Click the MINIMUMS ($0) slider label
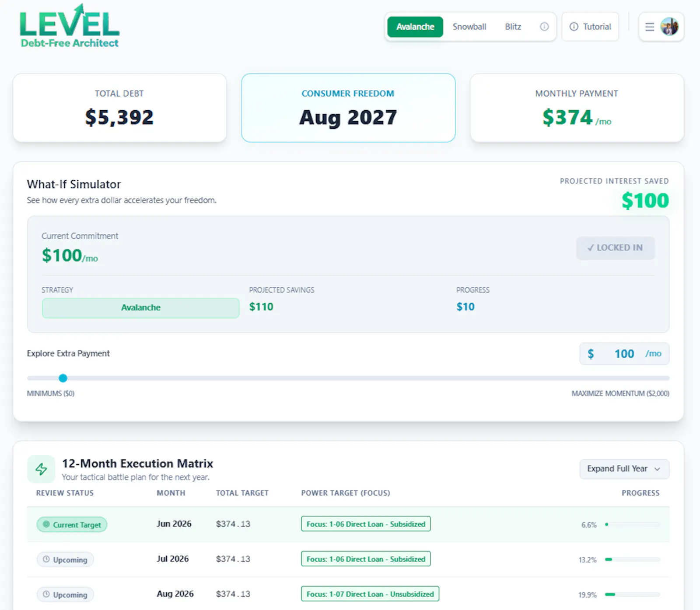700x610 pixels. click(51, 393)
